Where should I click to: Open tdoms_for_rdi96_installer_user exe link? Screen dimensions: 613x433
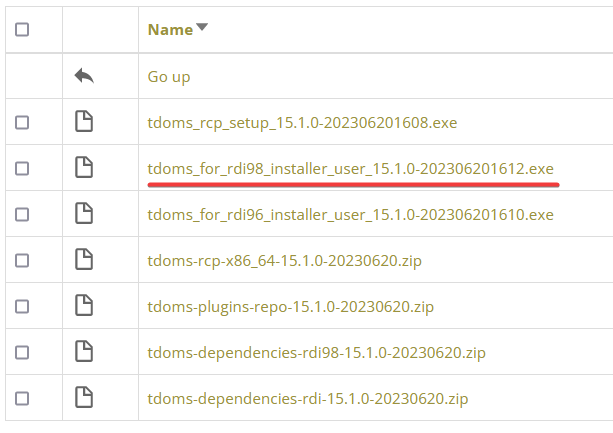tap(350, 214)
